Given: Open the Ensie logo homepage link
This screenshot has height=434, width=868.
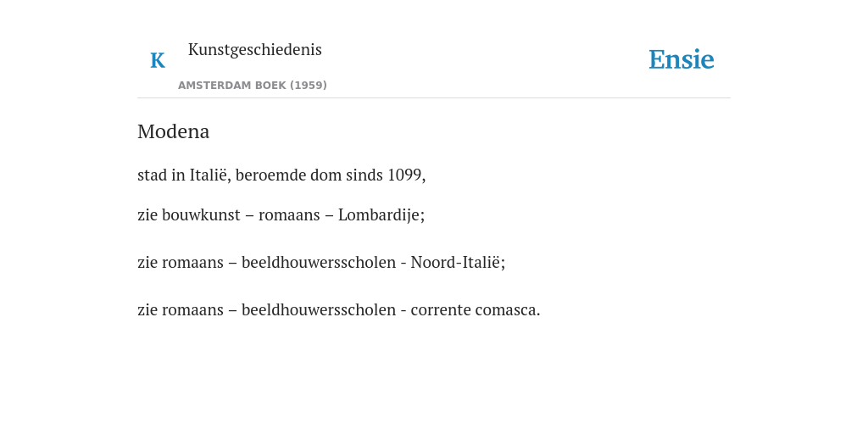Looking at the screenshot, I should tap(682, 59).
